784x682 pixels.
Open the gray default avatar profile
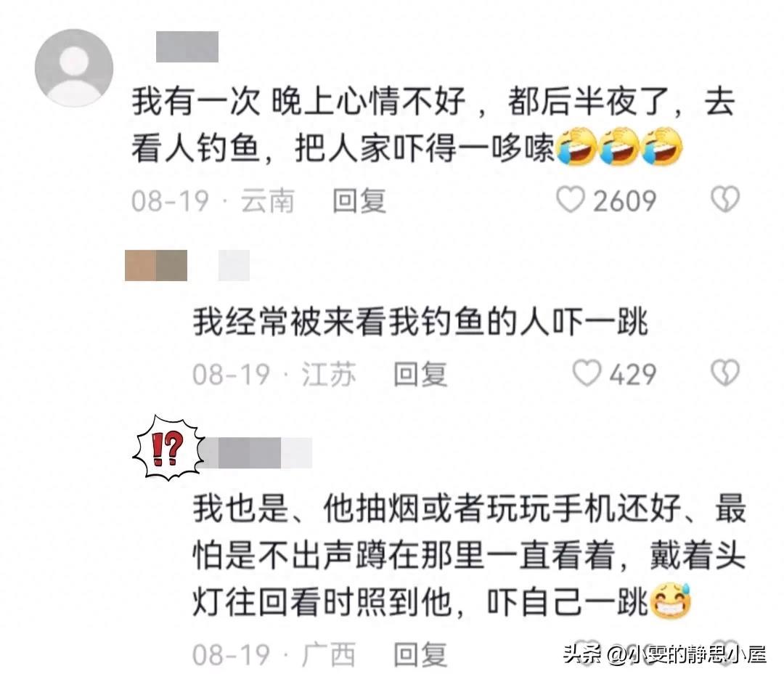pos(74,68)
